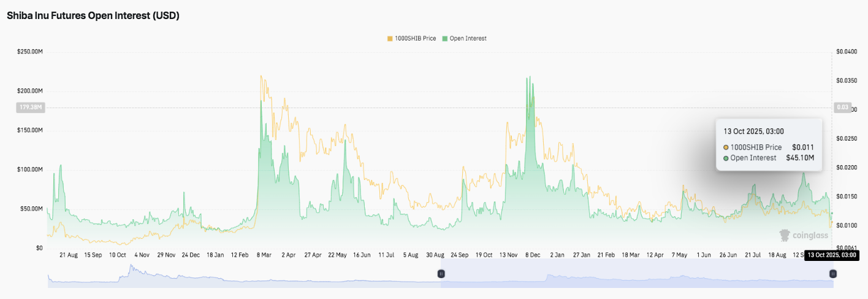The image size is (868, 299).
Task: Click the 22 May date on the x-axis
Action: click(x=338, y=255)
